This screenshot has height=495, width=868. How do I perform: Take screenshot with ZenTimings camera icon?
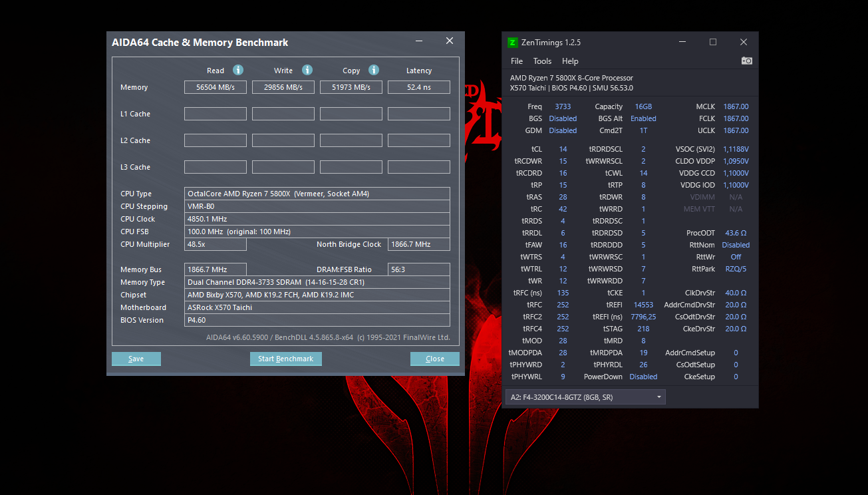pyautogui.click(x=747, y=61)
